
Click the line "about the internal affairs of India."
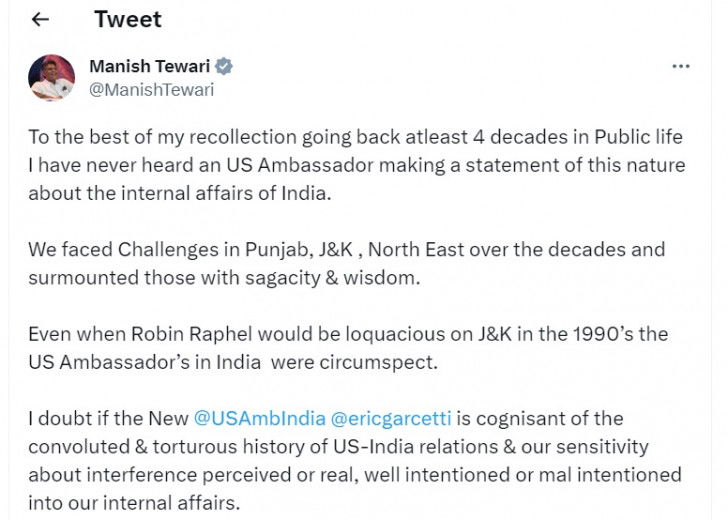(179, 193)
